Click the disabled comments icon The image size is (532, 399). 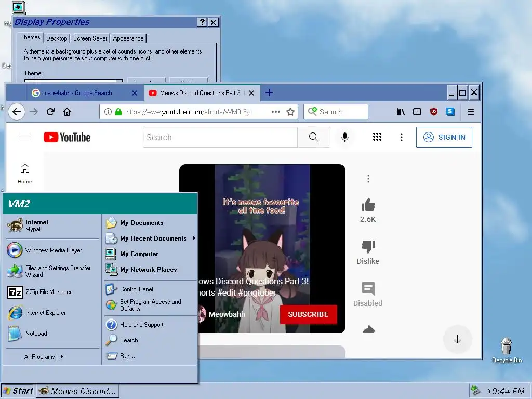tap(368, 289)
